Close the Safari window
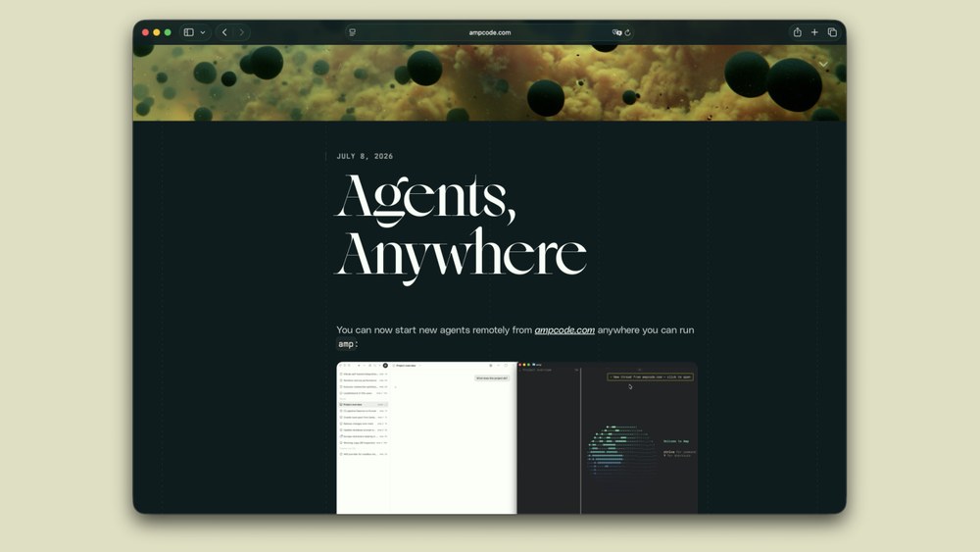 [145, 32]
